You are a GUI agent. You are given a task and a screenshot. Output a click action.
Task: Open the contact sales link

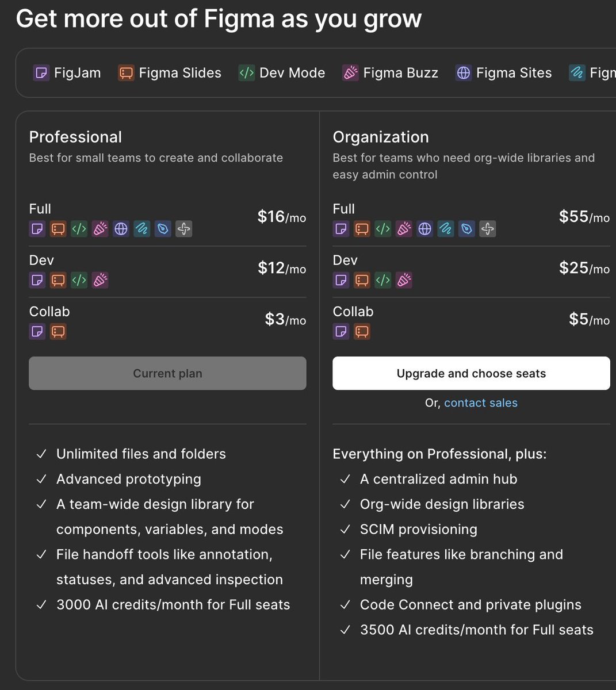point(480,403)
